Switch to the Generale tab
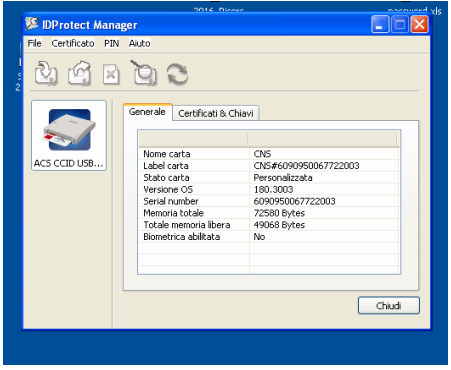 (147, 112)
